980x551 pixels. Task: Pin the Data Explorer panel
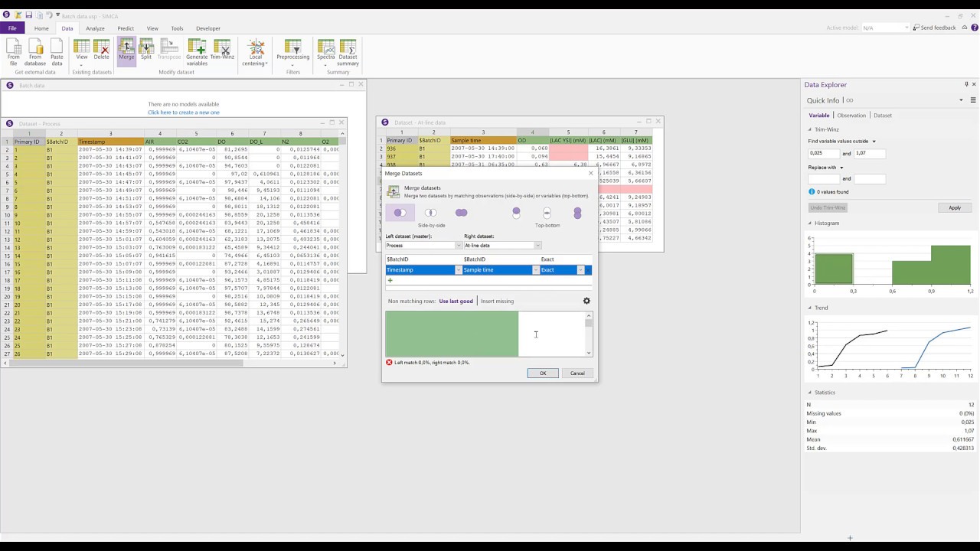tap(966, 85)
